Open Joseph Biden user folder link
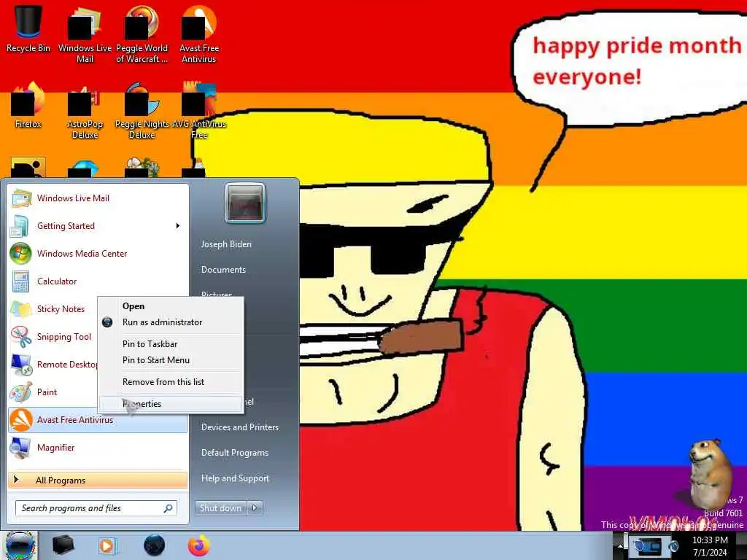747x560 pixels. (226, 244)
